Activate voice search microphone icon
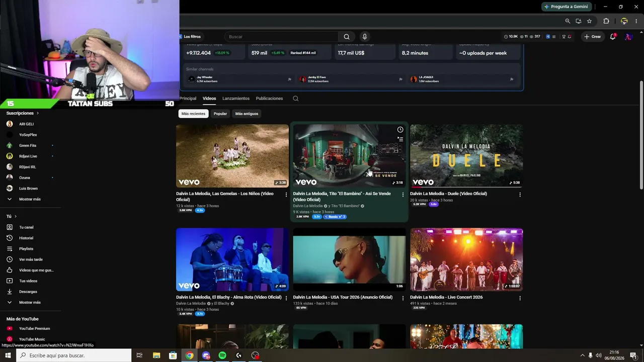Screen dimensions: 644x362 coord(365,37)
